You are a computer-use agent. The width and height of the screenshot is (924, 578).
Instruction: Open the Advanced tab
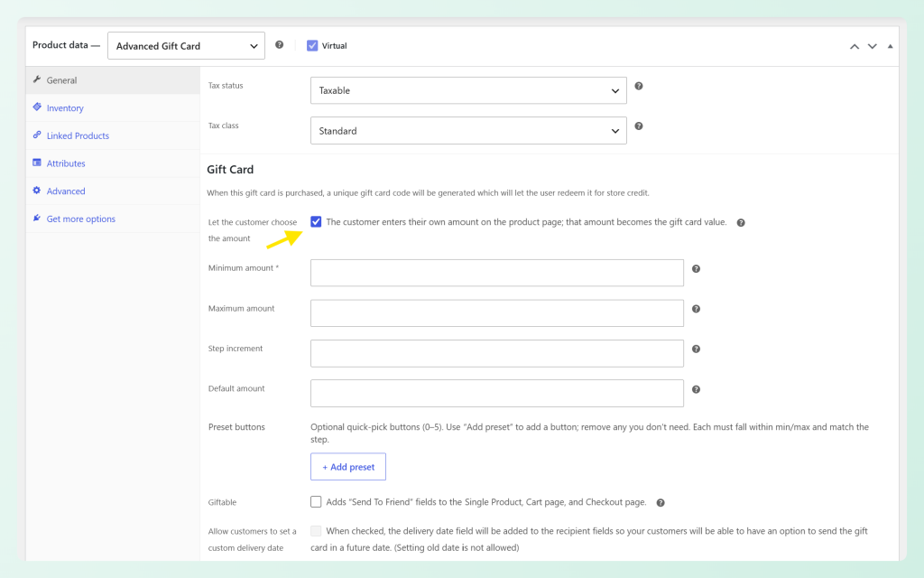coord(113,191)
